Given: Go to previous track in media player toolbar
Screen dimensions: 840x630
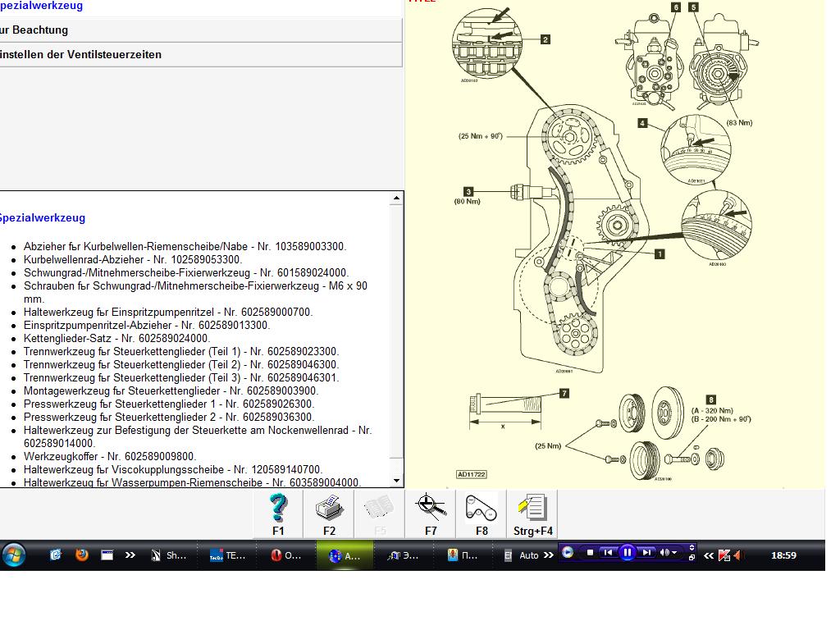Looking at the screenshot, I should (x=608, y=553).
